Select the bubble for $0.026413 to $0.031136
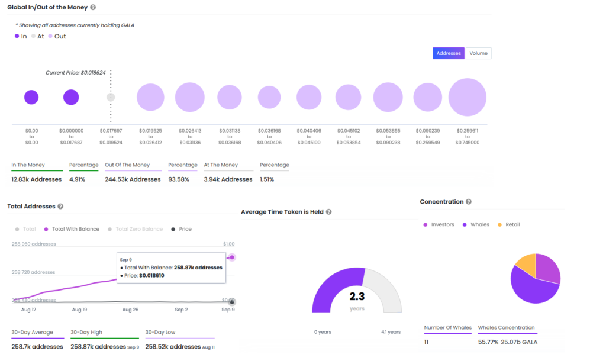 pyautogui.click(x=190, y=97)
